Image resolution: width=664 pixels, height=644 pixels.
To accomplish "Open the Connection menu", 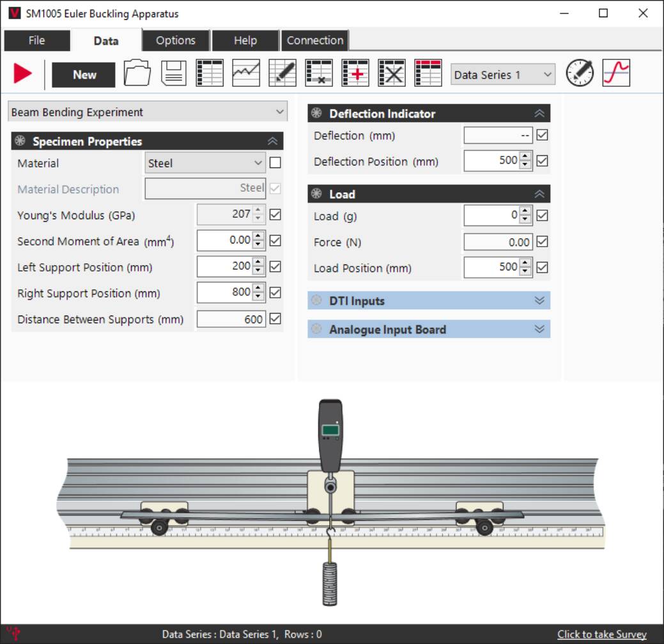I will (314, 40).
